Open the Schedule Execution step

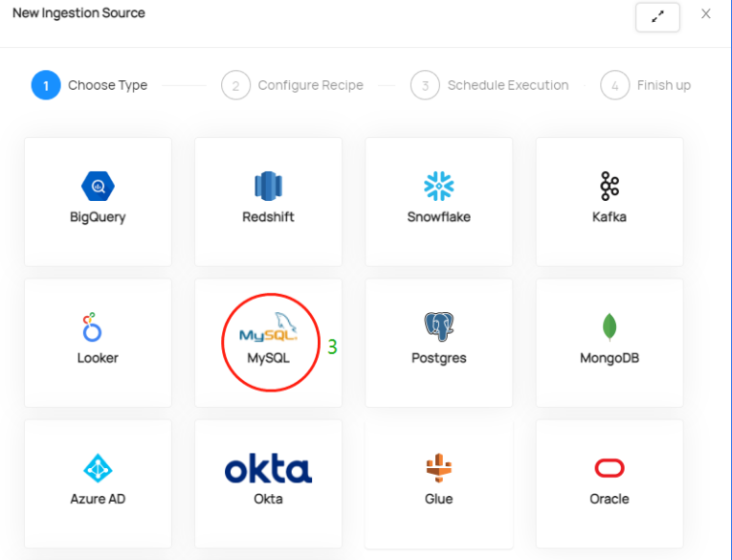tap(507, 85)
